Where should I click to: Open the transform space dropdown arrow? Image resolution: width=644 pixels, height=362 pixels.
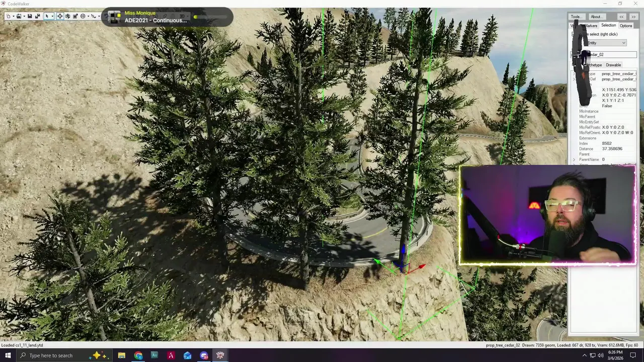click(x=88, y=16)
